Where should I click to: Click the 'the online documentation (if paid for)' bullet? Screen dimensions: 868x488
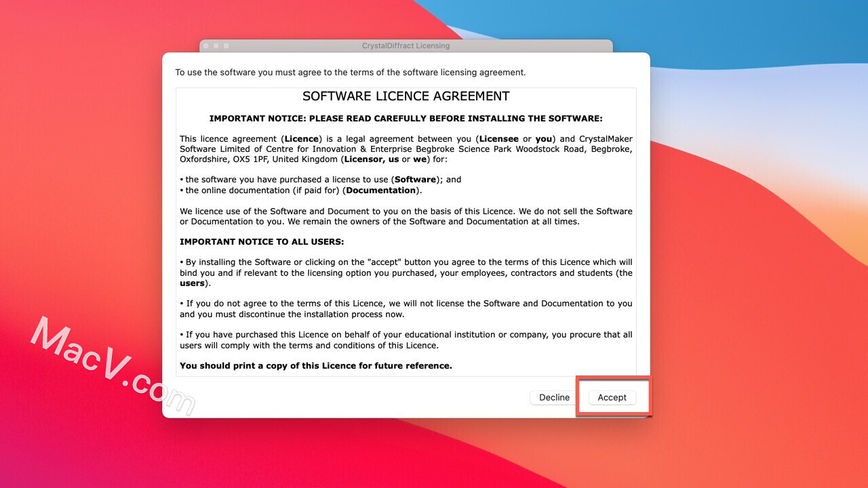(x=300, y=190)
